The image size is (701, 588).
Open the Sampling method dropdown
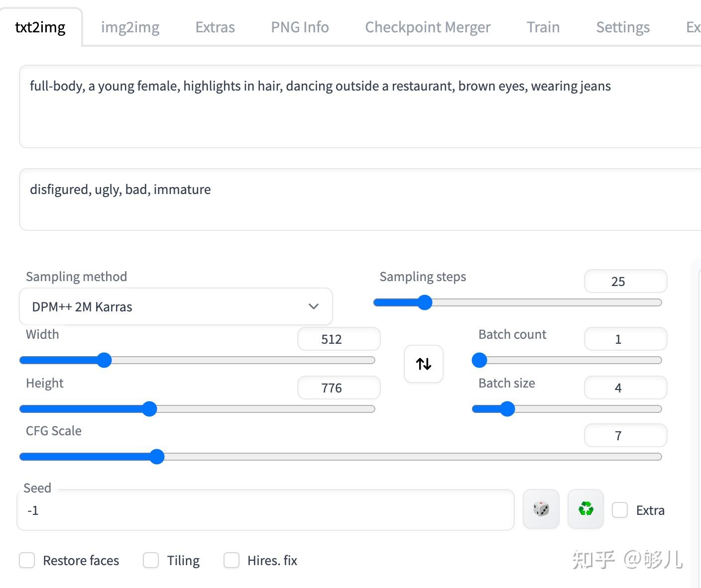176,307
